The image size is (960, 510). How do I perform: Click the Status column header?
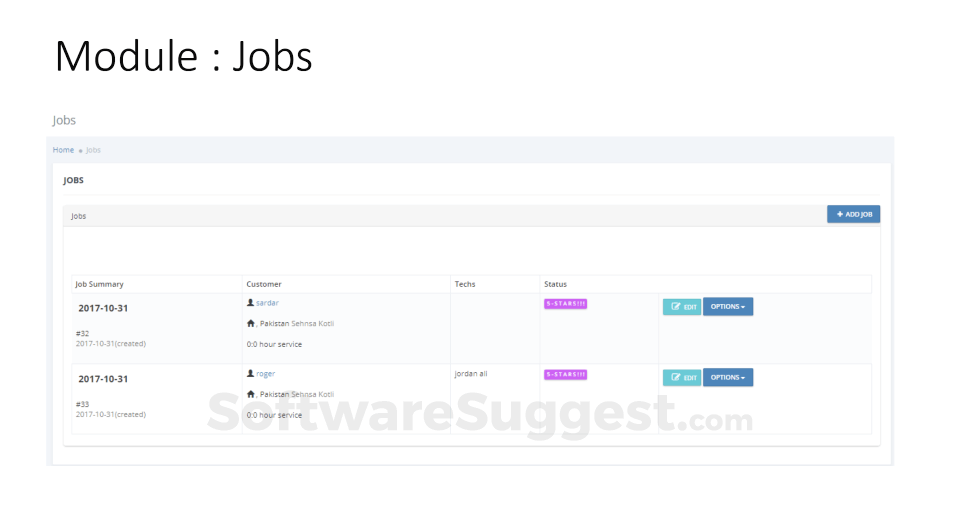(x=555, y=284)
